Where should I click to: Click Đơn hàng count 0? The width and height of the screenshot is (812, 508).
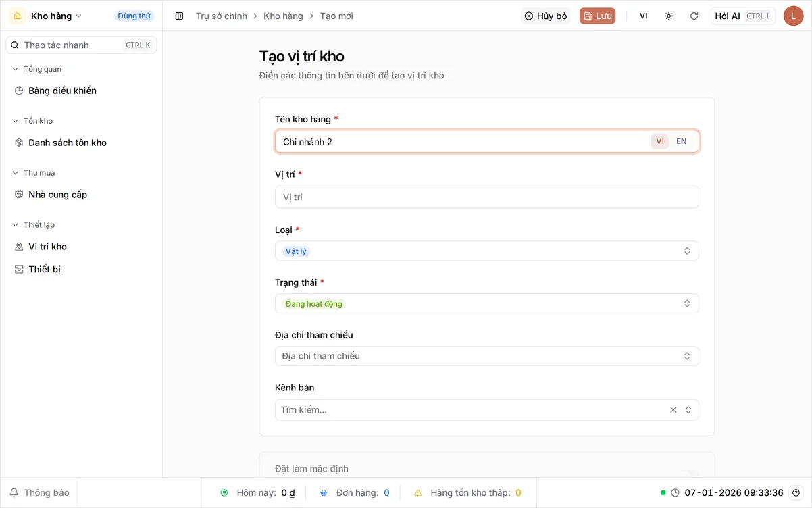[x=386, y=493]
